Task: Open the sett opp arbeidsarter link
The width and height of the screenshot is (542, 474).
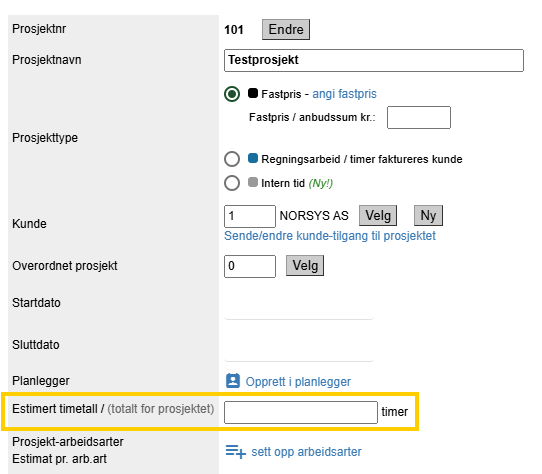Action: tap(306, 452)
